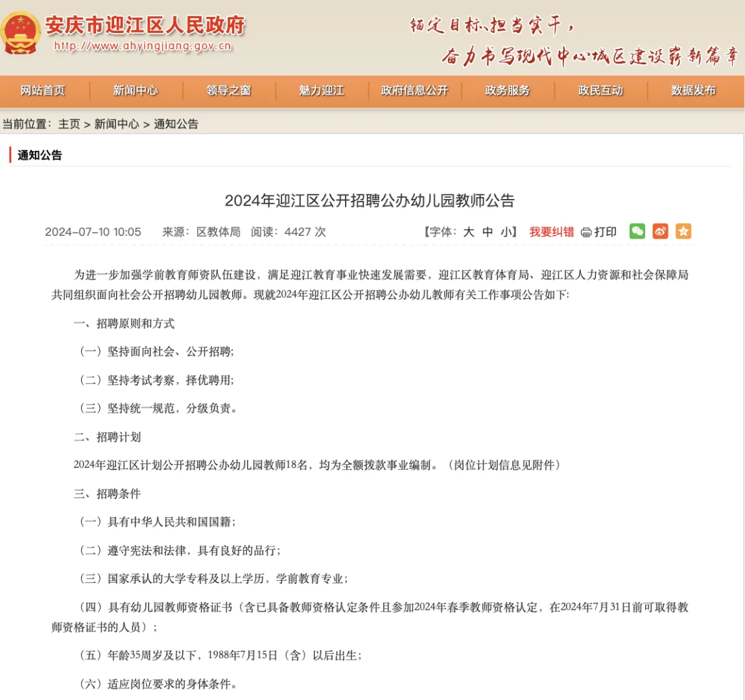Image resolution: width=745 pixels, height=700 pixels.
Task: Open the 政府信息公开 menu item
Action: point(414,91)
